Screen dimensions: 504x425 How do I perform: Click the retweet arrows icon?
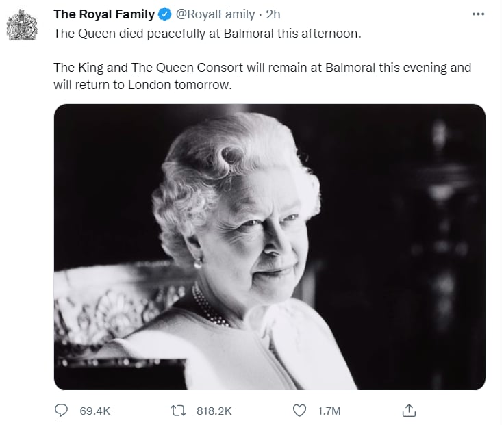pyautogui.click(x=178, y=411)
